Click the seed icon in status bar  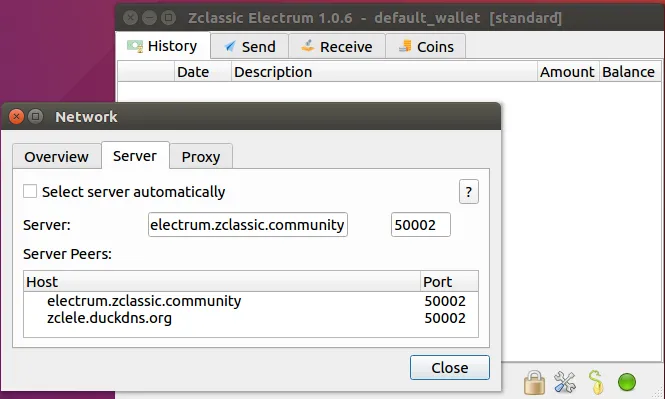tap(596, 382)
